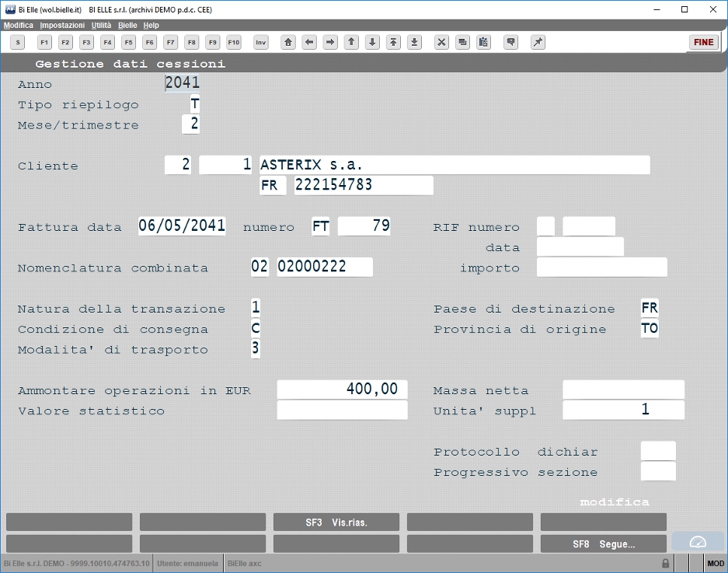Click the Paese di destinazione field
This screenshot has height=573, width=728.
point(650,308)
